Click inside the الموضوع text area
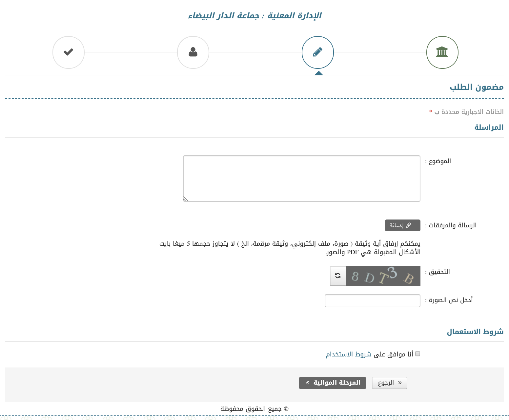The width and height of the screenshot is (509, 420). tap(302, 179)
